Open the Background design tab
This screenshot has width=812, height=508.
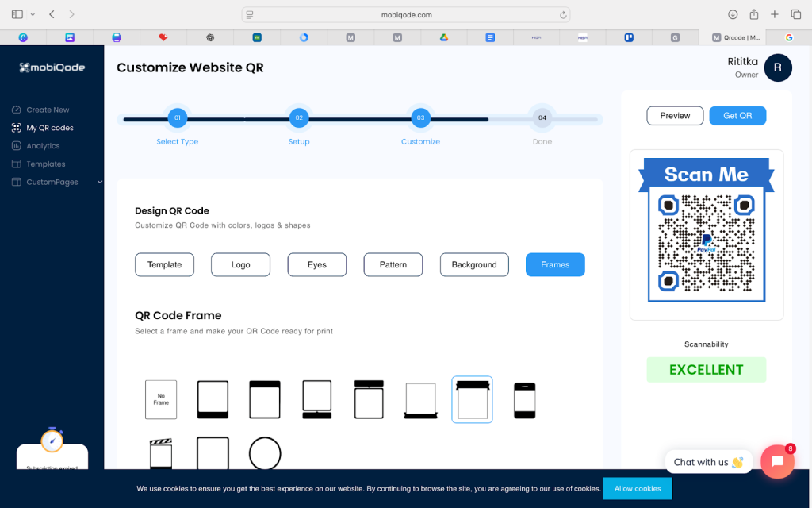(x=474, y=264)
